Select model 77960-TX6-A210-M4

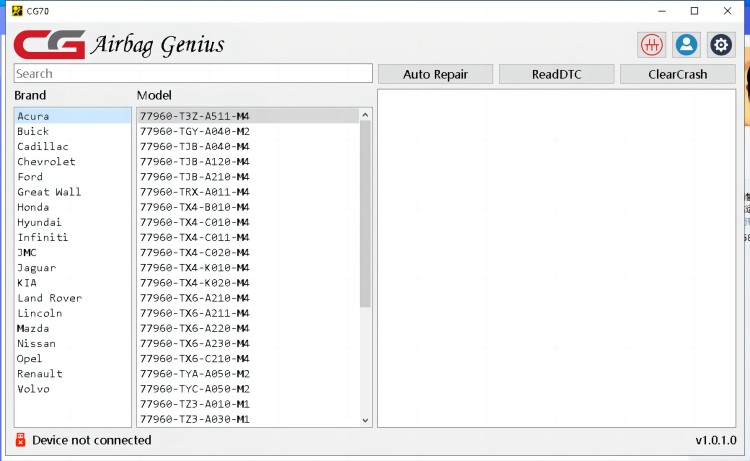(248, 298)
